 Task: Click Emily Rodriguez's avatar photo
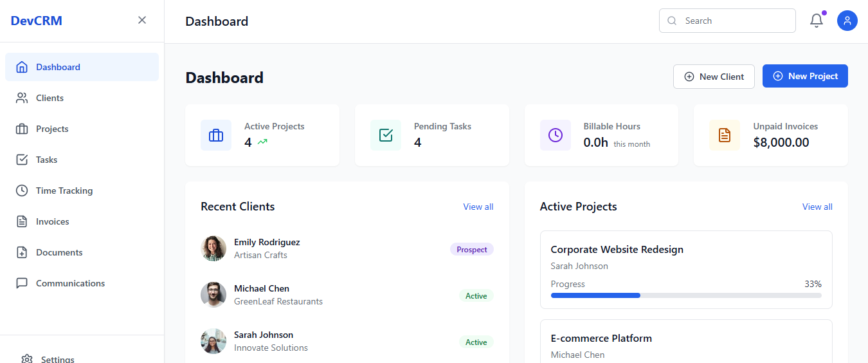213,248
